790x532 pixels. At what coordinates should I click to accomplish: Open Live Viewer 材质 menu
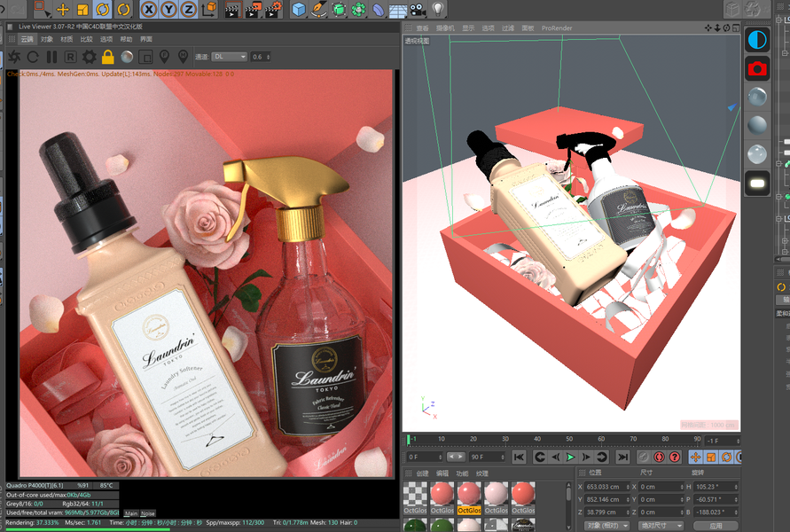(x=66, y=39)
